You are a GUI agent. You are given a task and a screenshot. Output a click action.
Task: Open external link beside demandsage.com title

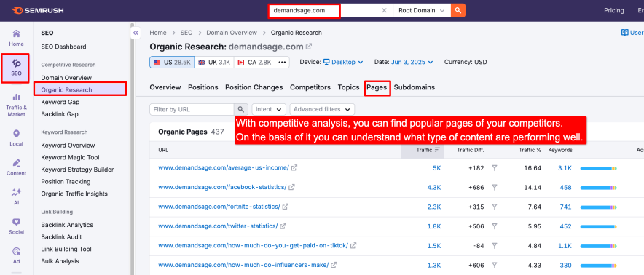click(309, 47)
